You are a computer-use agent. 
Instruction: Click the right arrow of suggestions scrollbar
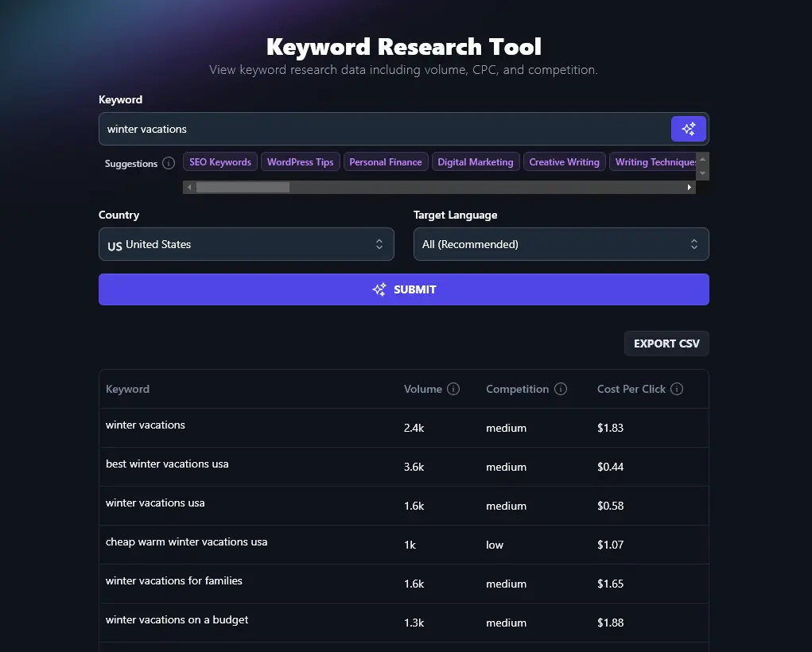point(689,187)
